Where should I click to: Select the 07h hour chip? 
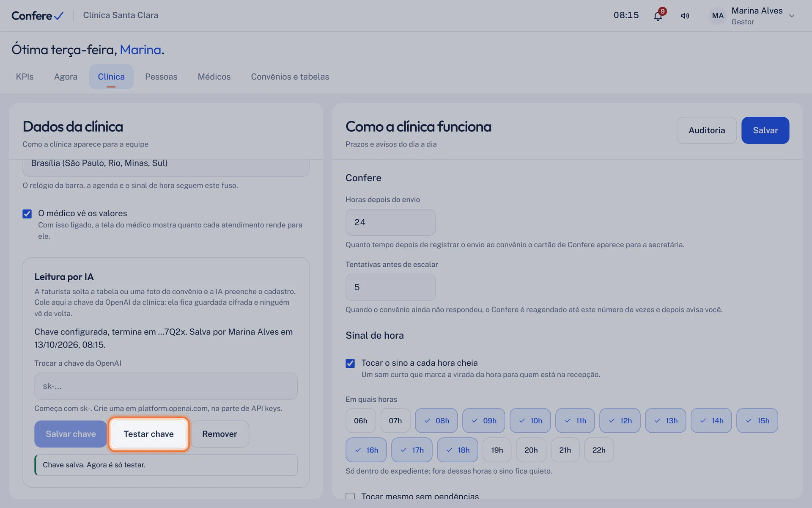(395, 420)
